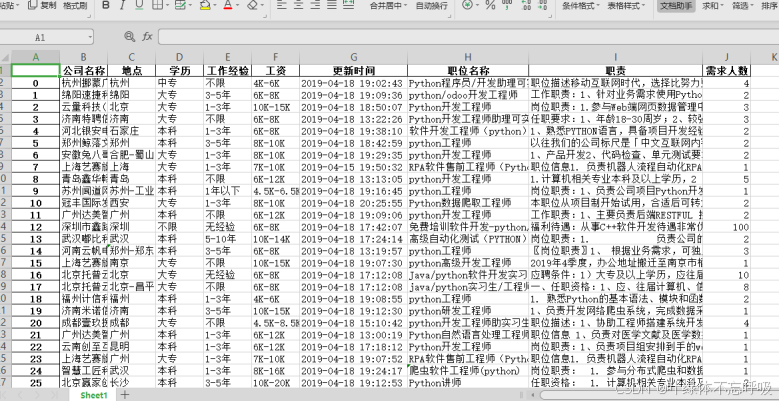Open the font group dialog launcher
This screenshot has width=779, height=402.
[x=266, y=16]
